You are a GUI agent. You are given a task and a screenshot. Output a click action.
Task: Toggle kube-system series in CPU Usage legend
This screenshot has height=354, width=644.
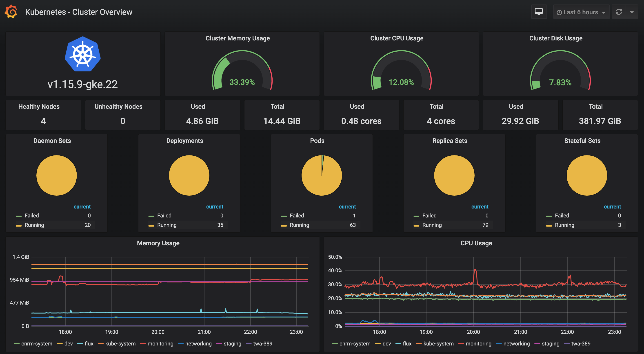tap(438, 343)
